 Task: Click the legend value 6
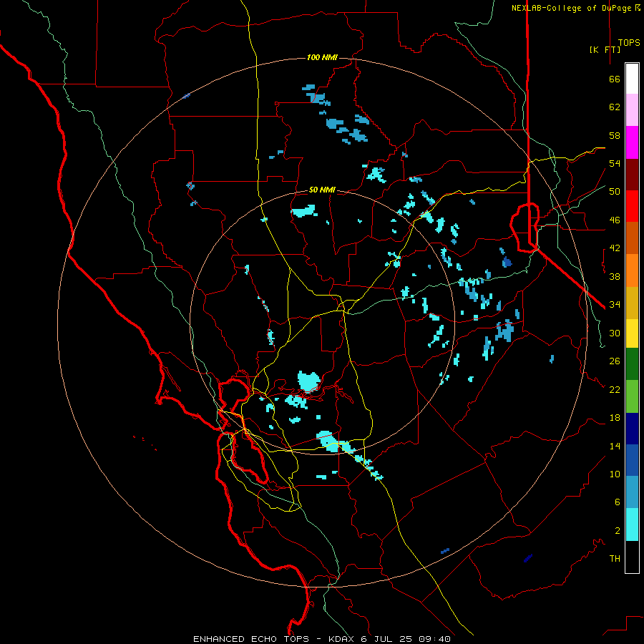click(618, 502)
